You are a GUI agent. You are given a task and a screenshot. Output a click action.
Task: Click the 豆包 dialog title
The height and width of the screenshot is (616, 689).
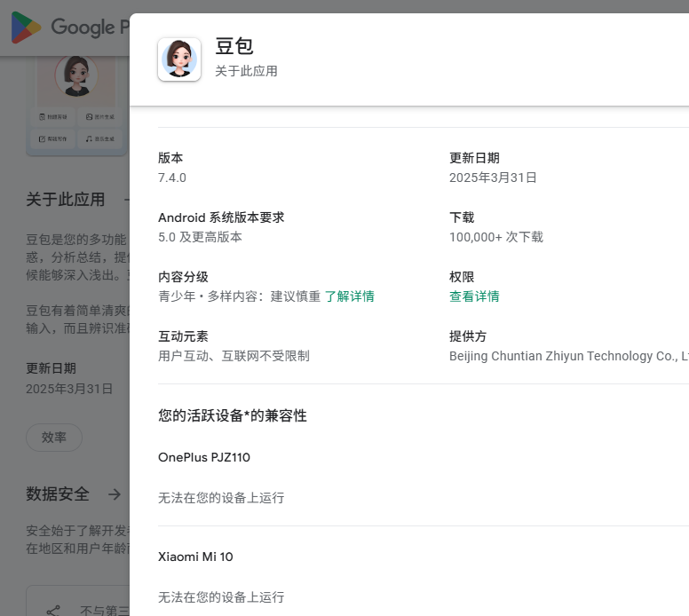point(234,46)
